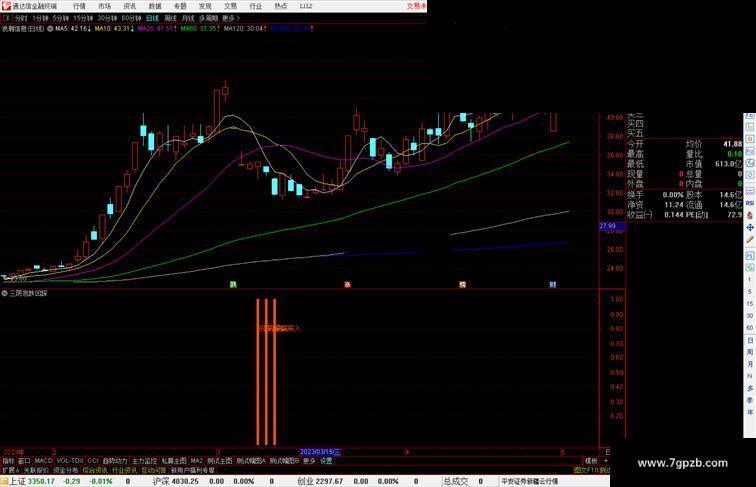This screenshot has height=487, width=756.
Task: Select the 日线 daily chart period
Action: (152, 18)
